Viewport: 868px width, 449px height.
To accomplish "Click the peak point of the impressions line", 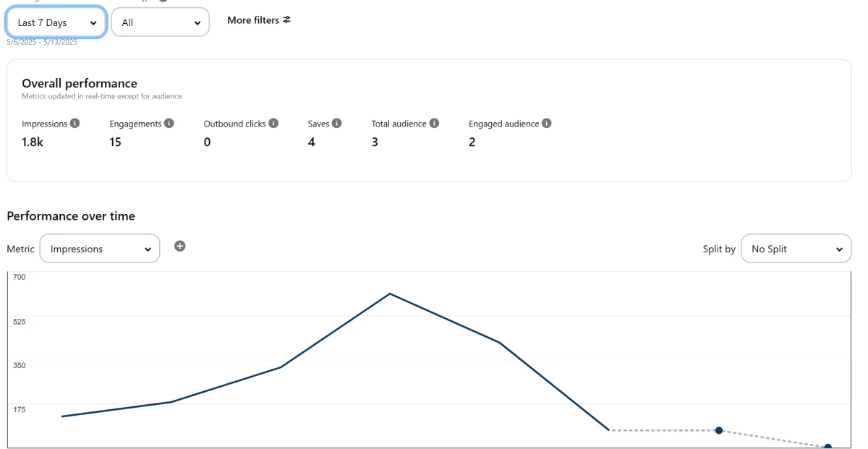I will (x=390, y=294).
